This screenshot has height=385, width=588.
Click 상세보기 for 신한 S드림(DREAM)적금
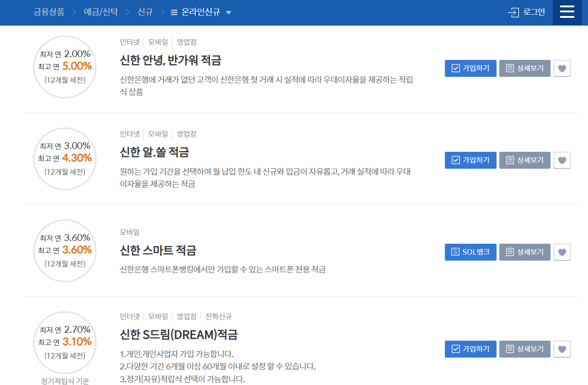[525, 349]
